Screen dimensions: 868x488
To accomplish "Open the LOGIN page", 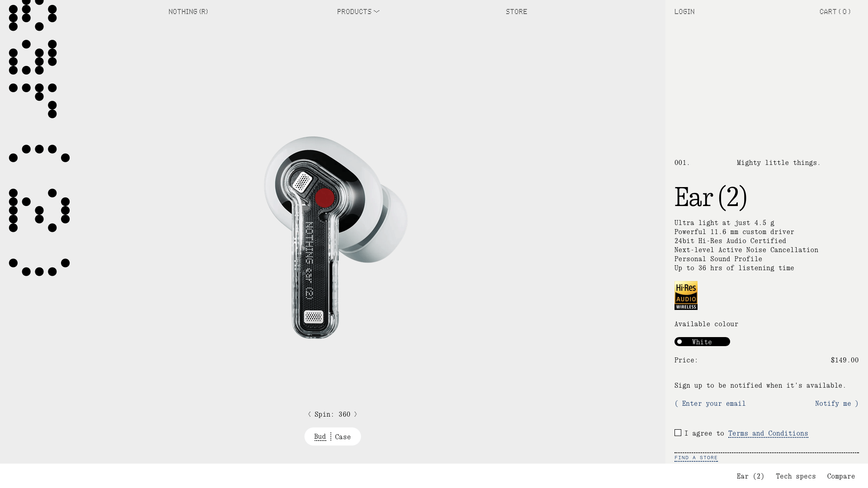I will (684, 11).
